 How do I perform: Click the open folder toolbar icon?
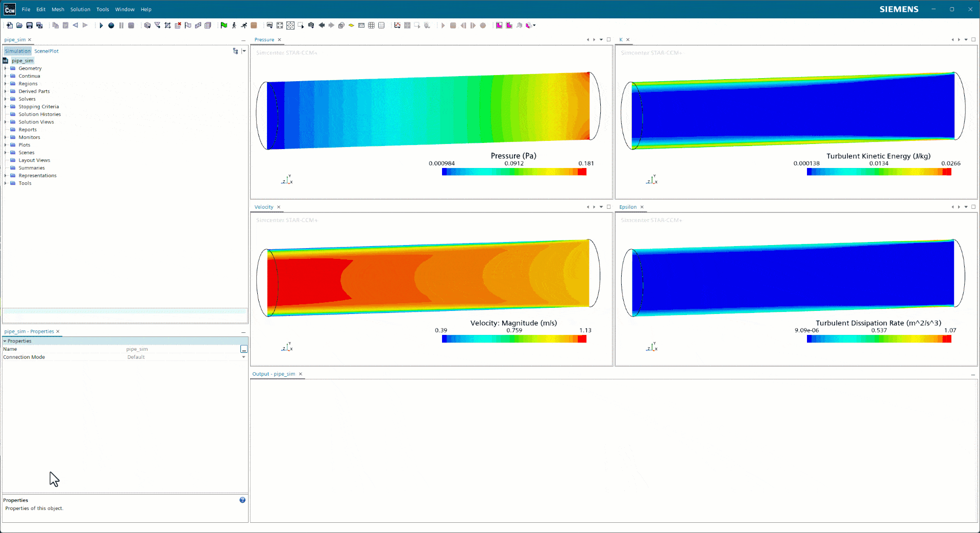point(19,25)
